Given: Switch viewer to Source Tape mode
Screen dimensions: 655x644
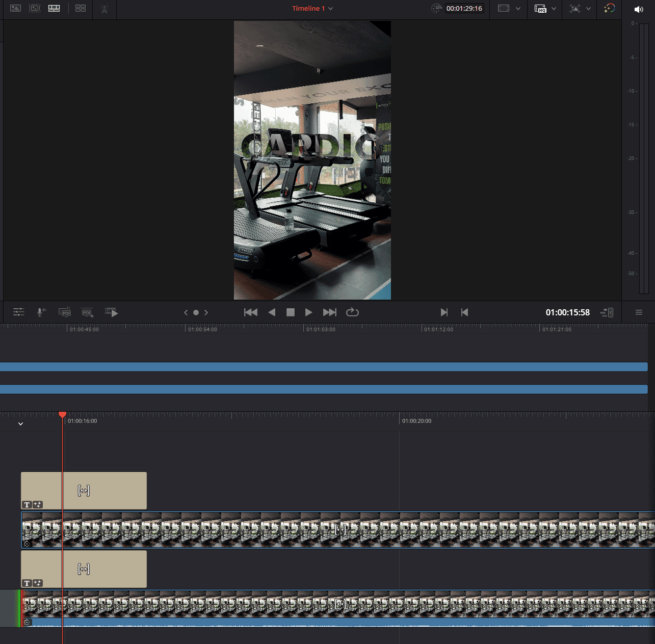Looking at the screenshot, I should [x=35, y=9].
